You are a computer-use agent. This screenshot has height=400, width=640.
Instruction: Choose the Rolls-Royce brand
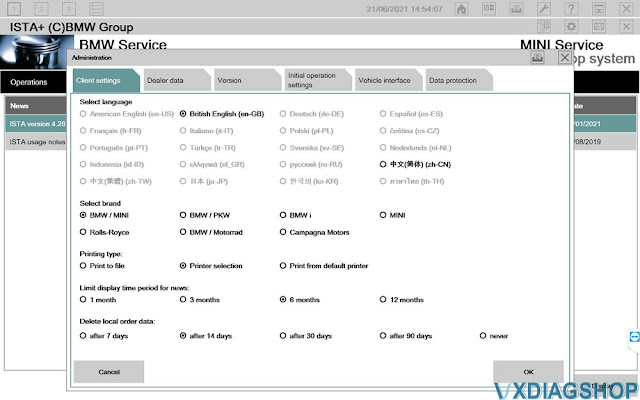click(105, 232)
